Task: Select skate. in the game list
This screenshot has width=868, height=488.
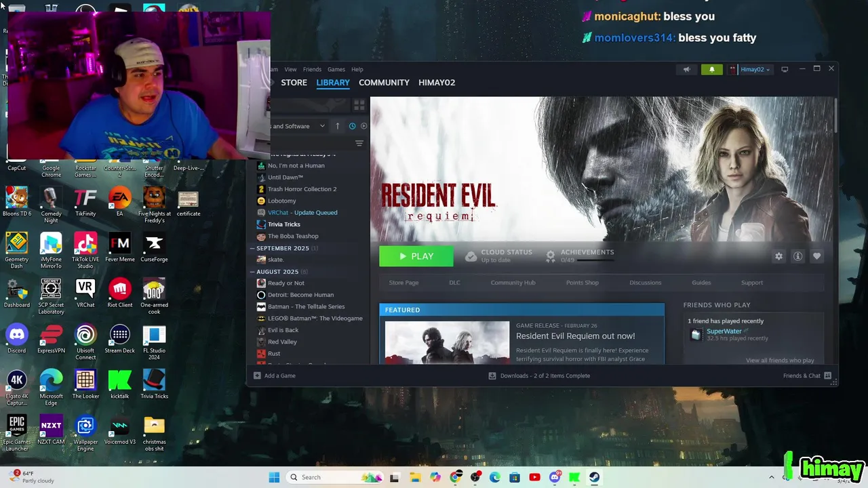Action: (275, 260)
